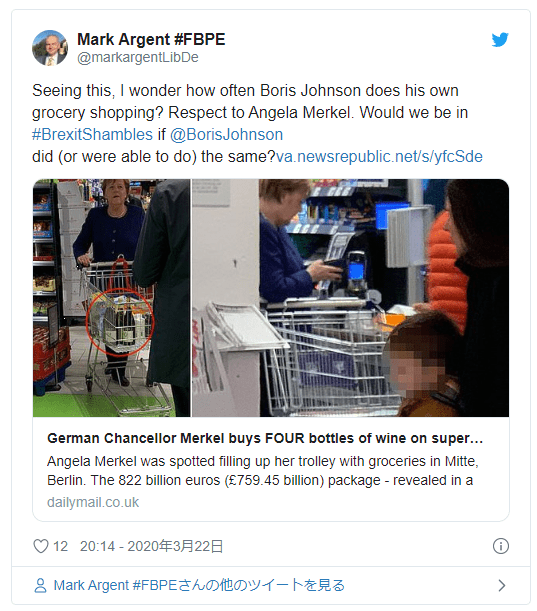The image size is (537, 611).
Task: Open the @markargentLibDe handle
Action: [x=138, y=57]
